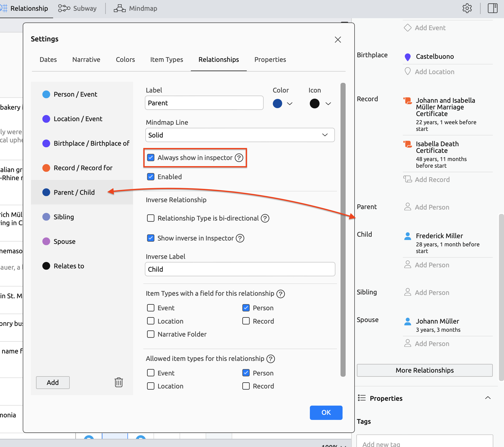The height and width of the screenshot is (447, 504).
Task: Select Record / Record for relationship
Action: [x=82, y=168]
